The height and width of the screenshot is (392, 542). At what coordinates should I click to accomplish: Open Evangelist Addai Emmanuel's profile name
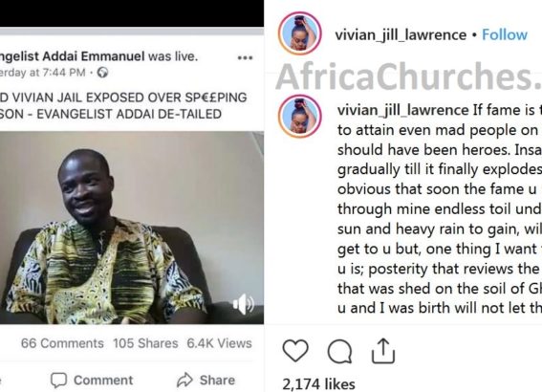73,56
